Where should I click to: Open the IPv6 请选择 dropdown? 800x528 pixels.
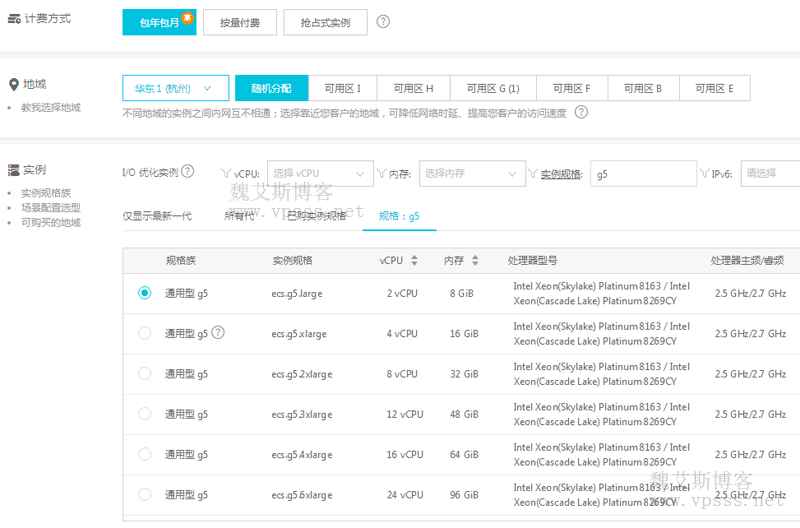(770, 173)
